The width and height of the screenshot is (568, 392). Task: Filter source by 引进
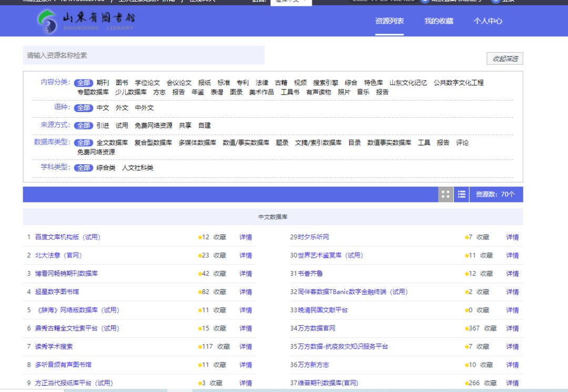tap(103, 126)
